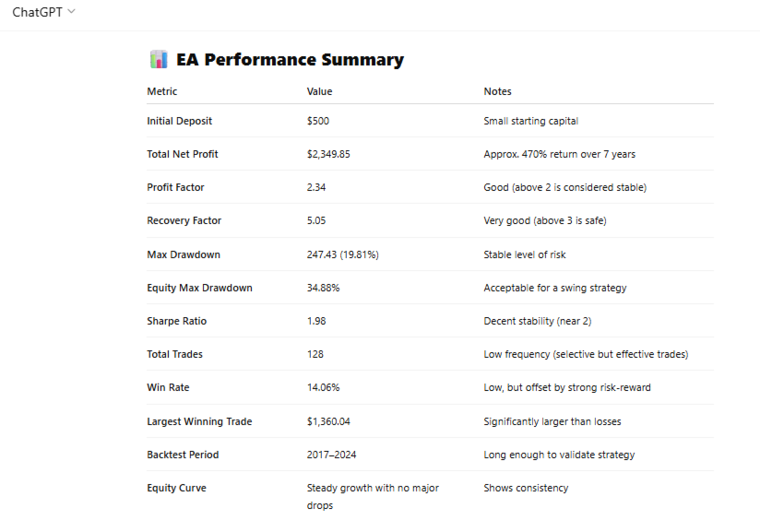Click the Recovery Factor row label
Screen dimensions: 760x532
point(184,220)
